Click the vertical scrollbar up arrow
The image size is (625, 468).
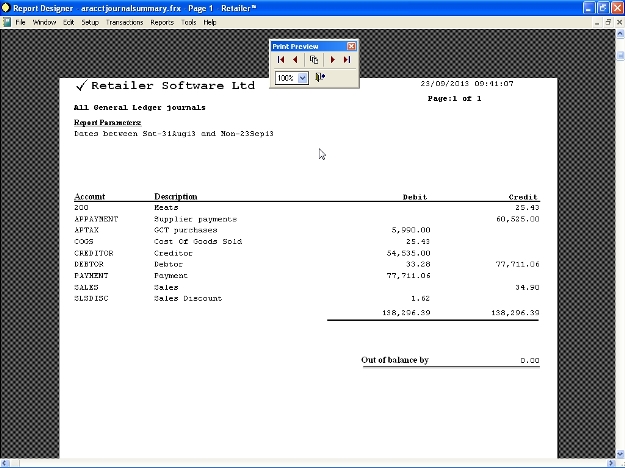(619, 33)
